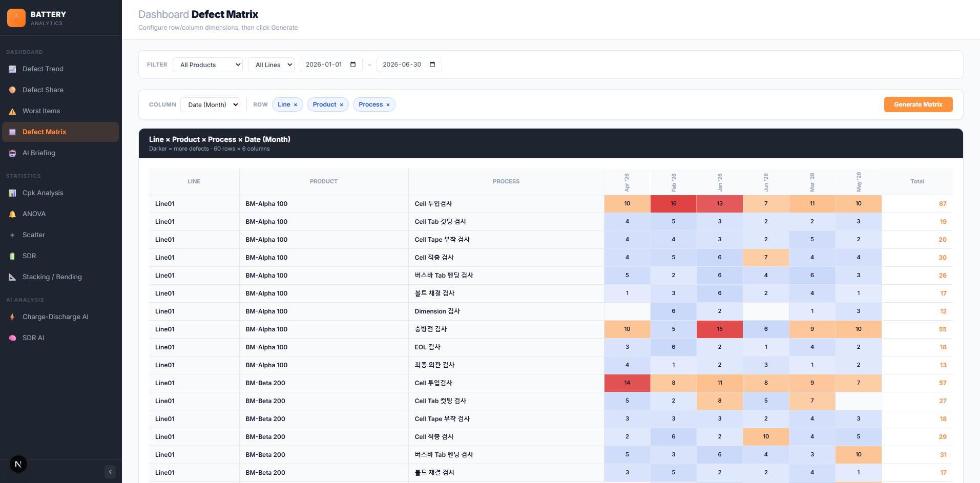Click the SDR AI brain icon
Image resolution: width=980 pixels, height=483 pixels.
(12, 338)
